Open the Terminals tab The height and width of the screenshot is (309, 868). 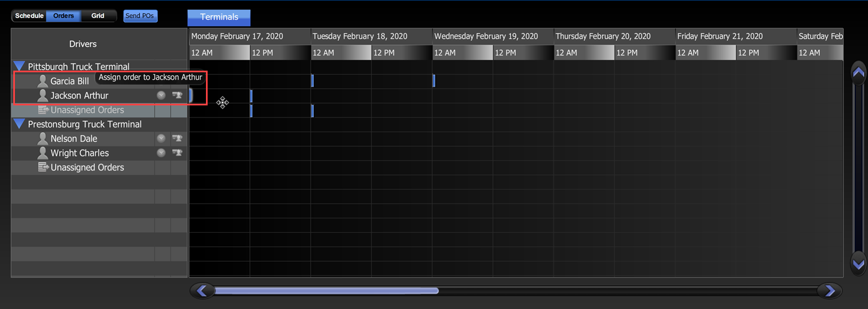[x=219, y=17]
